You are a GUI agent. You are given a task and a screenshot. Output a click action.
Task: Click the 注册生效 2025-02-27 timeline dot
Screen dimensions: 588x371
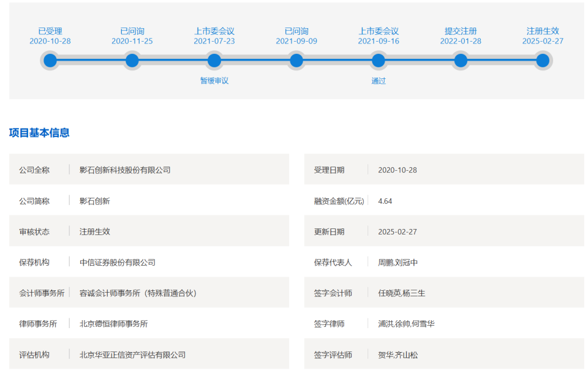543,61
